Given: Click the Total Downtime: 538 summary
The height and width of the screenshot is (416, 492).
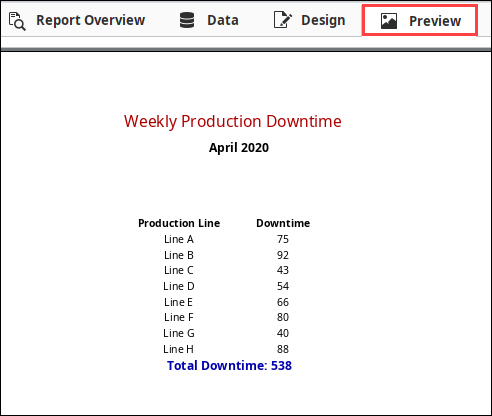Looking at the screenshot, I should [x=229, y=366].
